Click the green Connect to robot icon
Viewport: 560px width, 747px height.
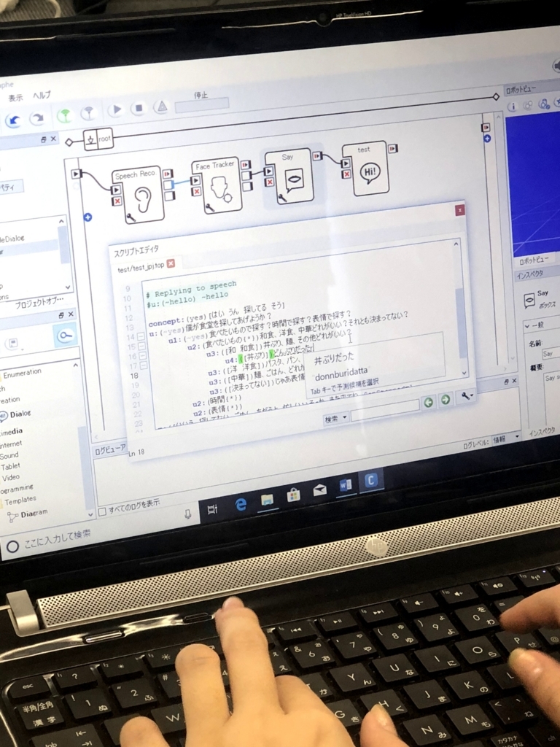click(64, 115)
